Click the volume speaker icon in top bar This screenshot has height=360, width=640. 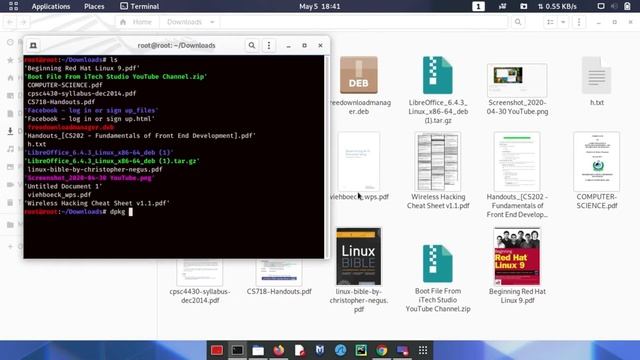(614, 6)
